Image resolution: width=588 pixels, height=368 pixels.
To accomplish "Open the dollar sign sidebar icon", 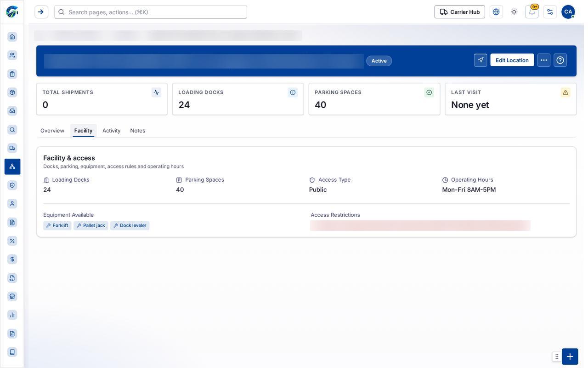I will coord(12,259).
